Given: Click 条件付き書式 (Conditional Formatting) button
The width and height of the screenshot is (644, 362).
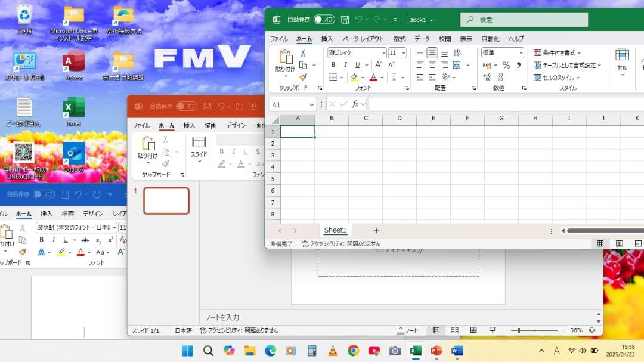Looking at the screenshot, I should (x=558, y=52).
